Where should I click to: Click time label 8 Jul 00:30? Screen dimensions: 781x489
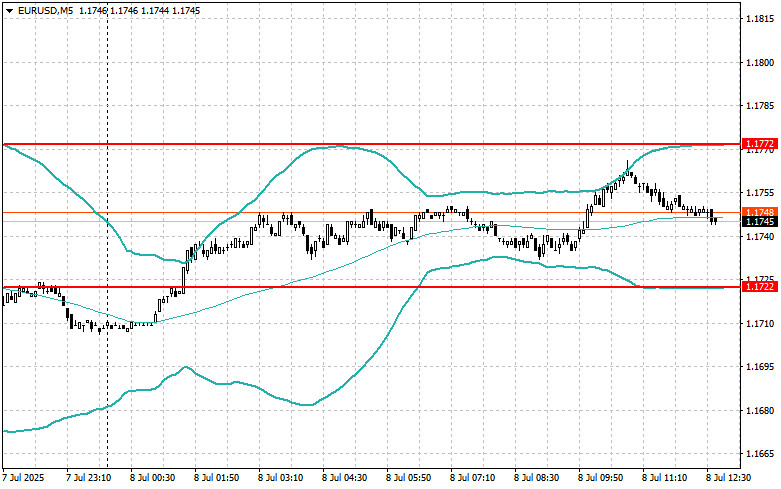(153, 478)
